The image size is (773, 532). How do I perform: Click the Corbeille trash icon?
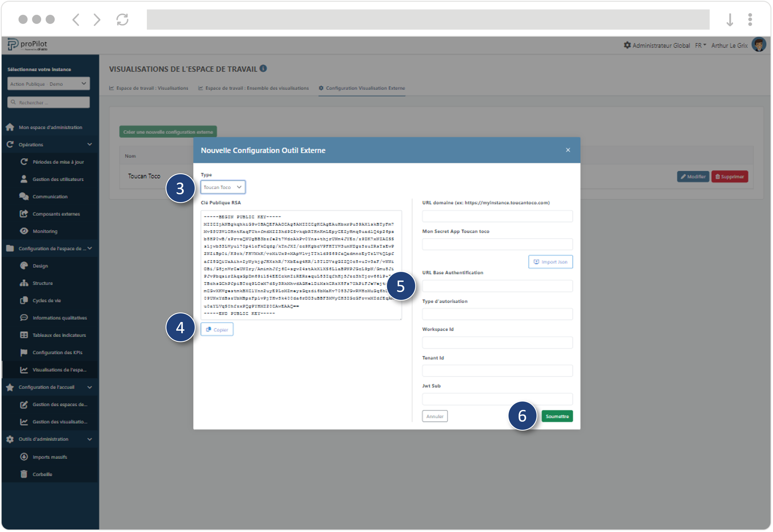(24, 474)
